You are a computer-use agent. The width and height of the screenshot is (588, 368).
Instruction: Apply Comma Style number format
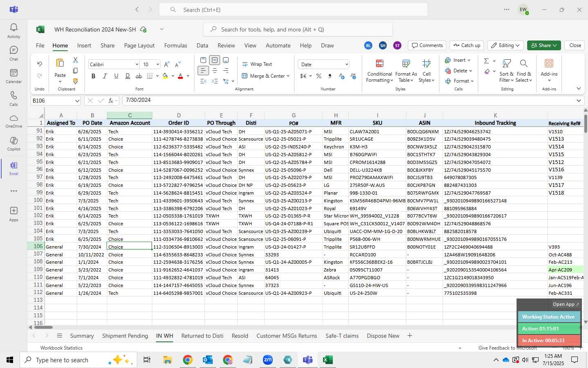tap(330, 76)
